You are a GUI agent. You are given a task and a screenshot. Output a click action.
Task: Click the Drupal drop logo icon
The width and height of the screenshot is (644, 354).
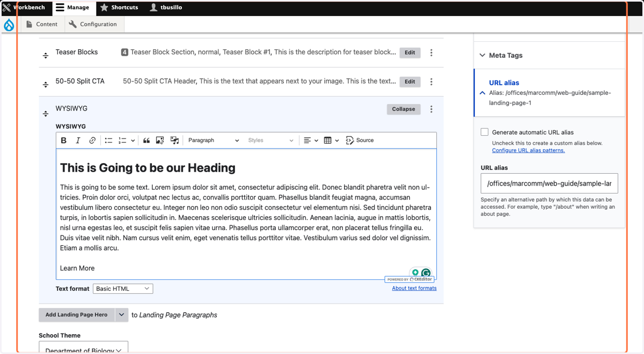[x=9, y=25]
